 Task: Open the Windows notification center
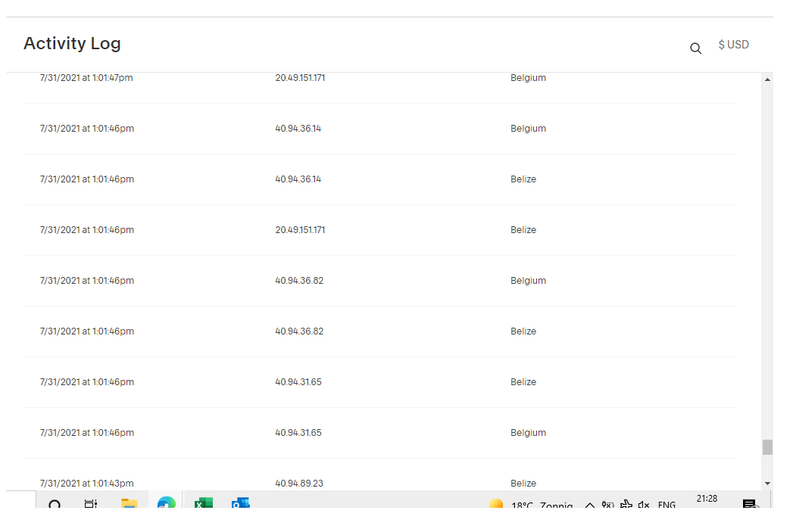750,503
